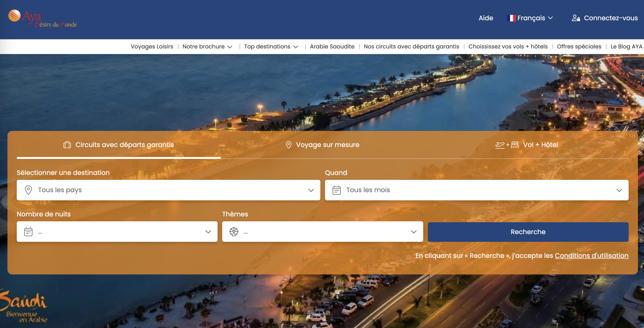Viewport: 644px width, 328px height.
Task: Click chevron arrow in Tous les mois field
Action: coord(619,190)
